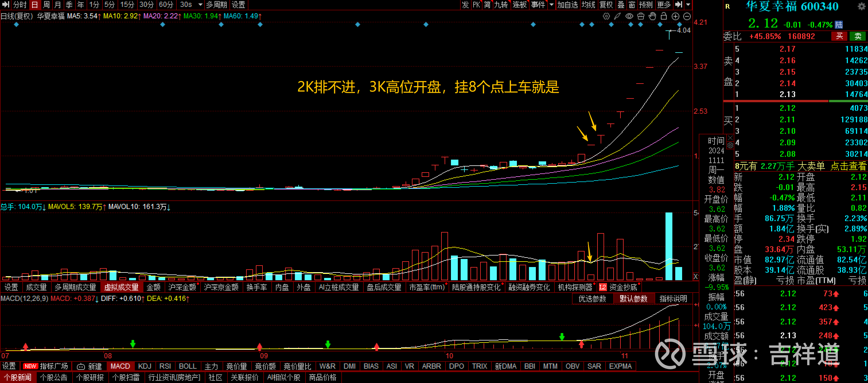Select the drawing pen tool icon

click(x=617, y=16)
